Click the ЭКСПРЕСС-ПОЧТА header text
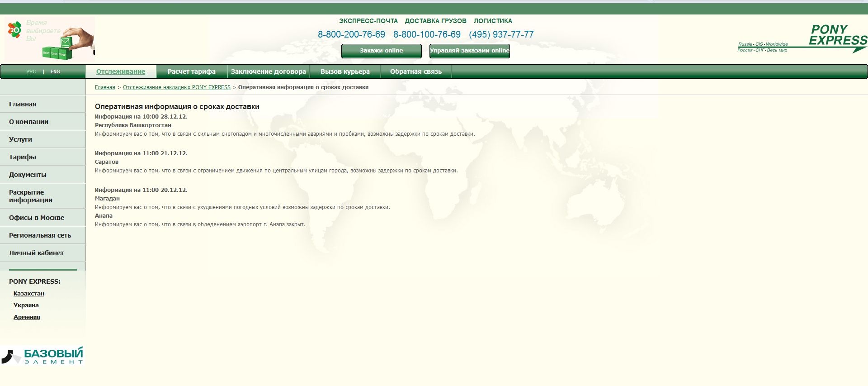Screen dimensions: 868x386 [368, 21]
